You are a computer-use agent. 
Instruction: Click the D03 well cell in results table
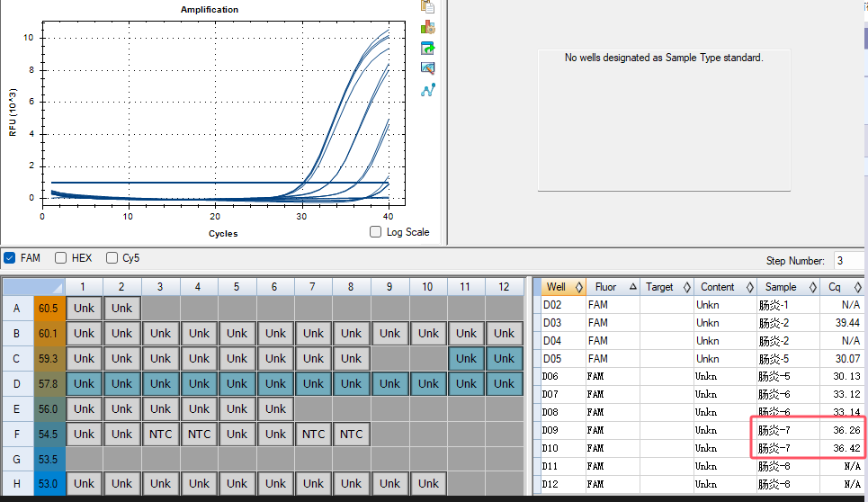pyautogui.click(x=564, y=323)
